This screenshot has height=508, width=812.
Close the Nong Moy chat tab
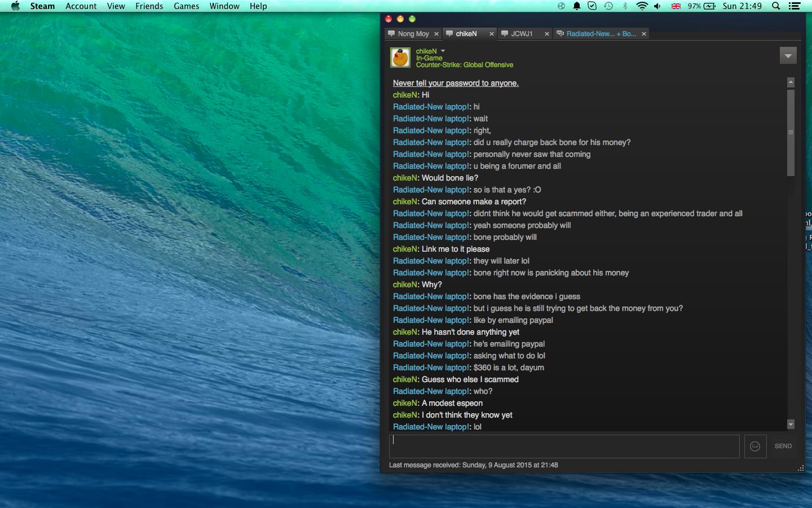(x=436, y=34)
